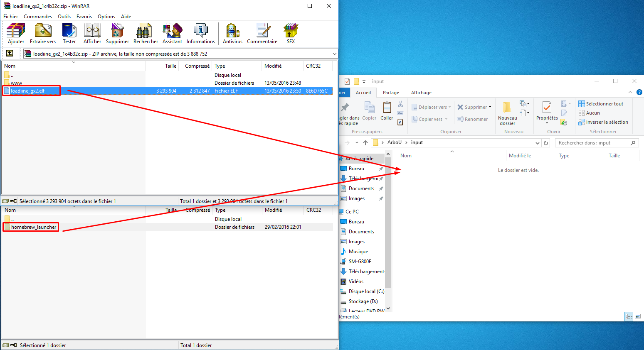This screenshot has height=350, width=644.
Task: Switch to large icons view in Explorer
Action: point(638,316)
